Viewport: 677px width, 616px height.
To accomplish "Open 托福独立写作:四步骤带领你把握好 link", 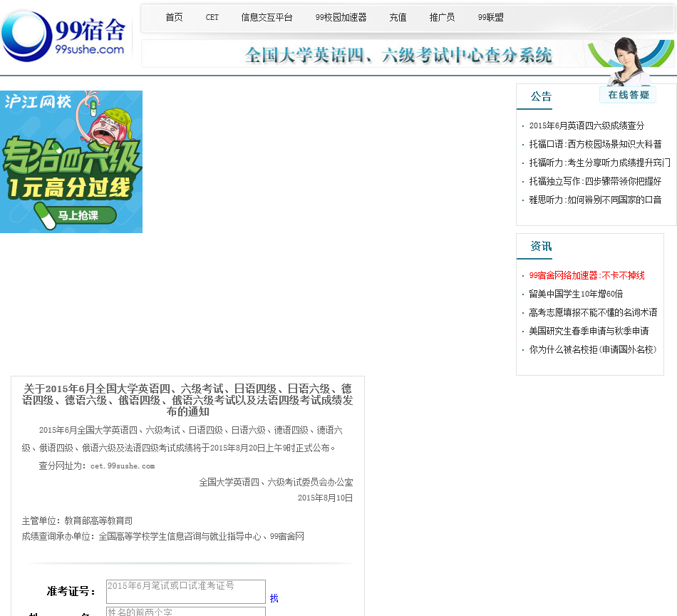I will pyautogui.click(x=595, y=181).
